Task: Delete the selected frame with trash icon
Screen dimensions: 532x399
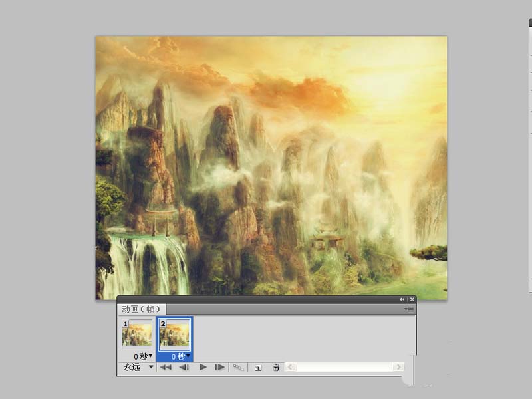Action: (x=276, y=367)
